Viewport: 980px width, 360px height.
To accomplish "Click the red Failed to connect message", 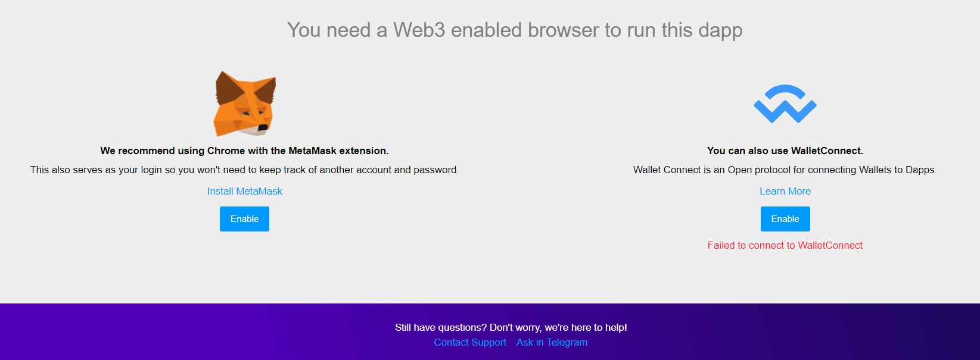I will coord(785,245).
